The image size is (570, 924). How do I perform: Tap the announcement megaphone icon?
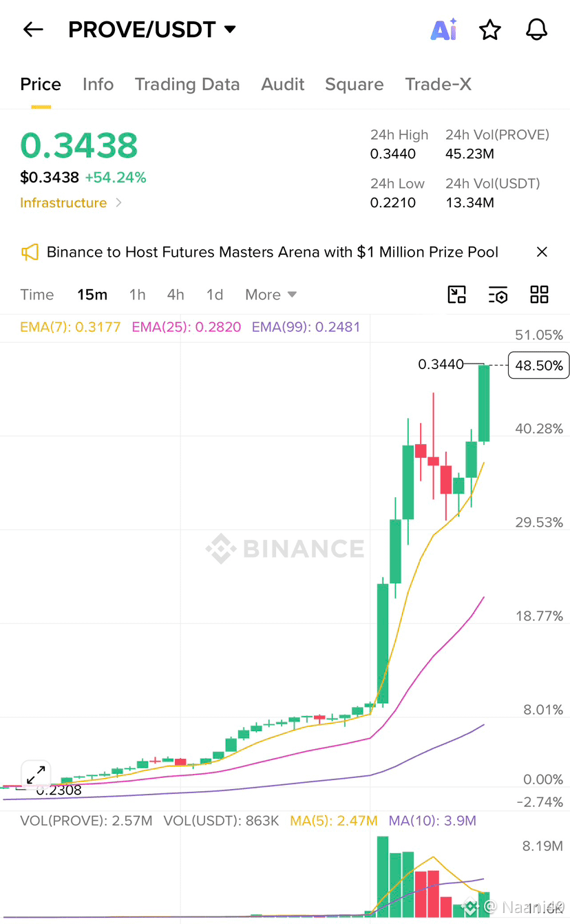30,252
